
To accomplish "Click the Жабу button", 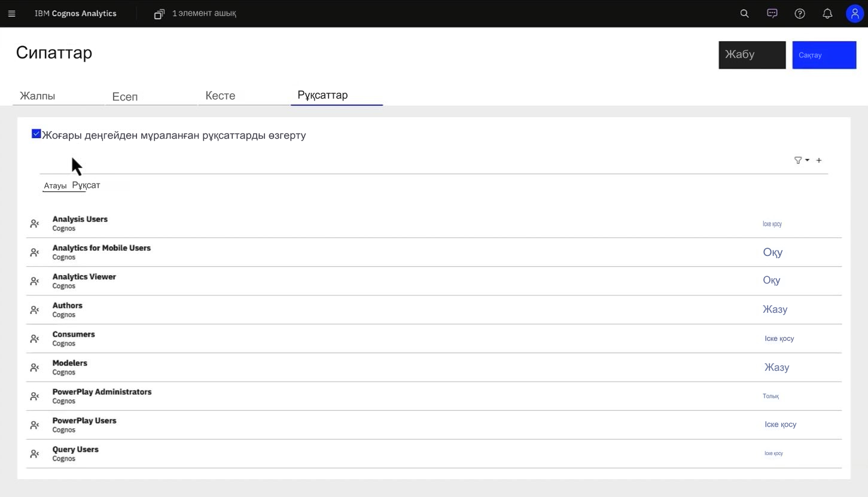I will [752, 55].
